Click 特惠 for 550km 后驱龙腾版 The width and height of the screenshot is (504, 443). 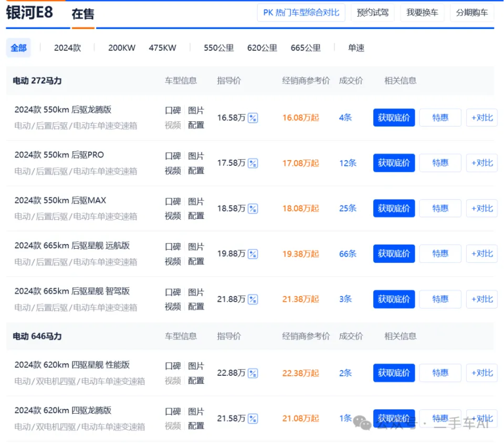[440, 118]
